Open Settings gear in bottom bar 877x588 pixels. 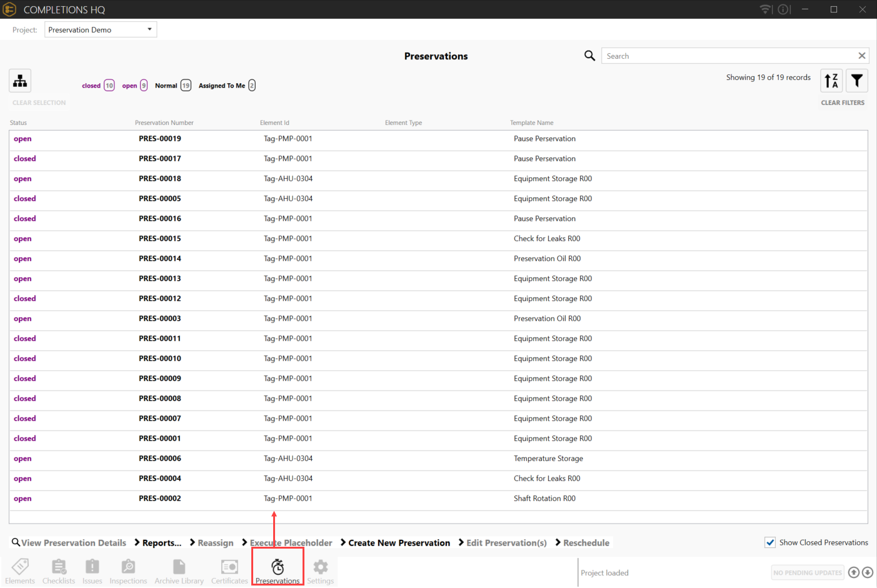pyautogui.click(x=321, y=571)
